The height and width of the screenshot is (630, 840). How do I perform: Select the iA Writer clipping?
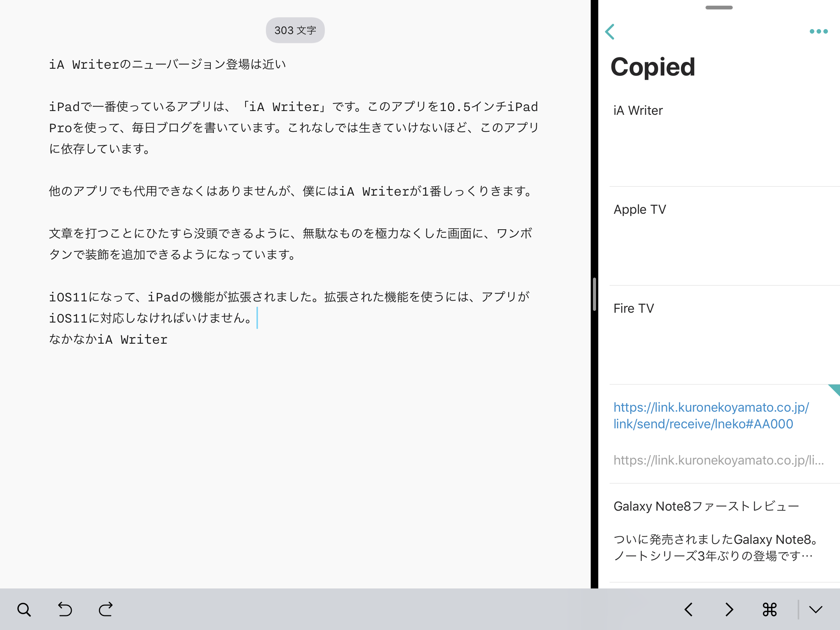[724, 137]
